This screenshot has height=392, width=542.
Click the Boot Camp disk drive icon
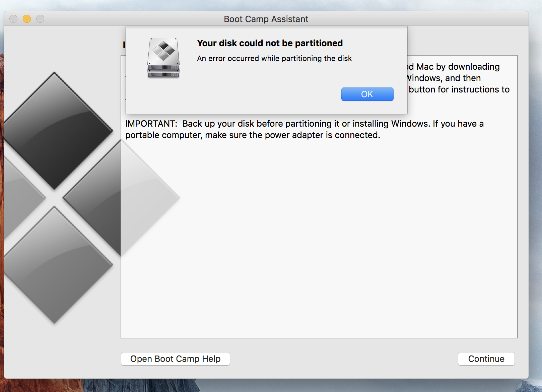point(163,58)
